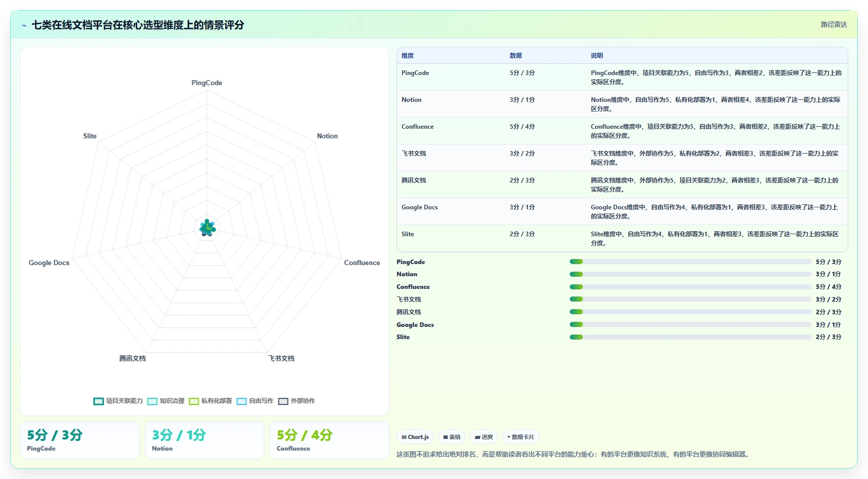The image size is (868, 479).
Task: Click the Notion 3分 / 1分 data card
Action: (205, 440)
